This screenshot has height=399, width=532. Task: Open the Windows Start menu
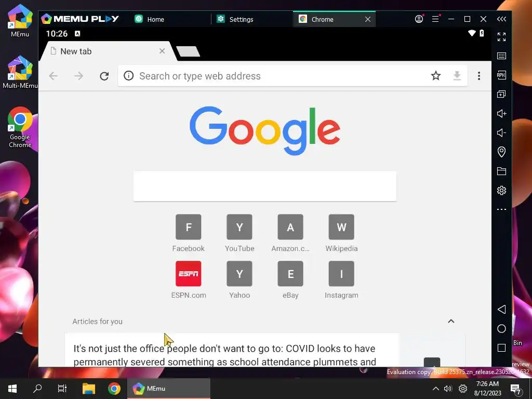(12, 389)
